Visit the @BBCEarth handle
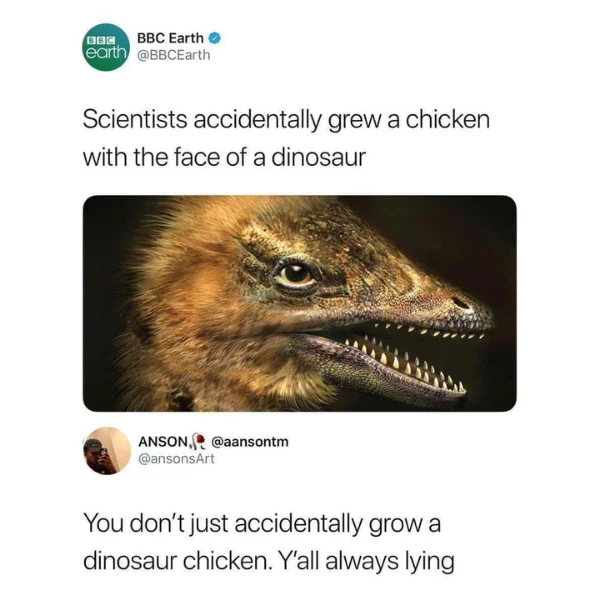600x600 pixels. [174, 55]
